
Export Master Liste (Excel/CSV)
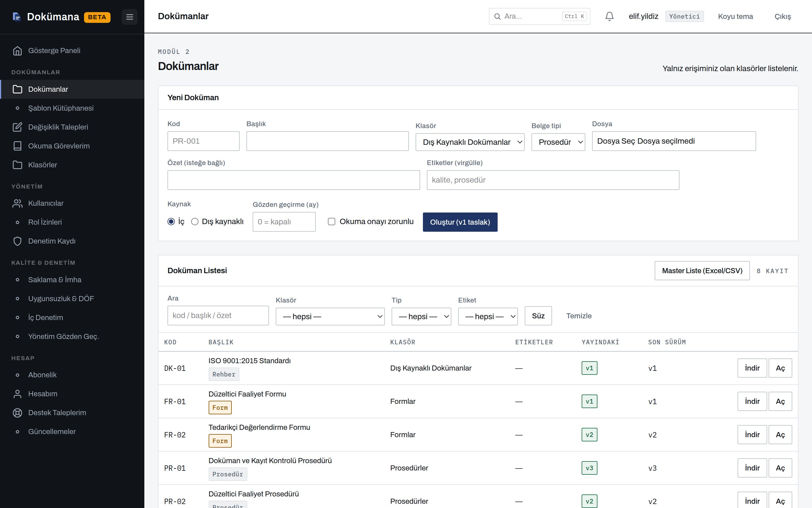[x=702, y=271]
